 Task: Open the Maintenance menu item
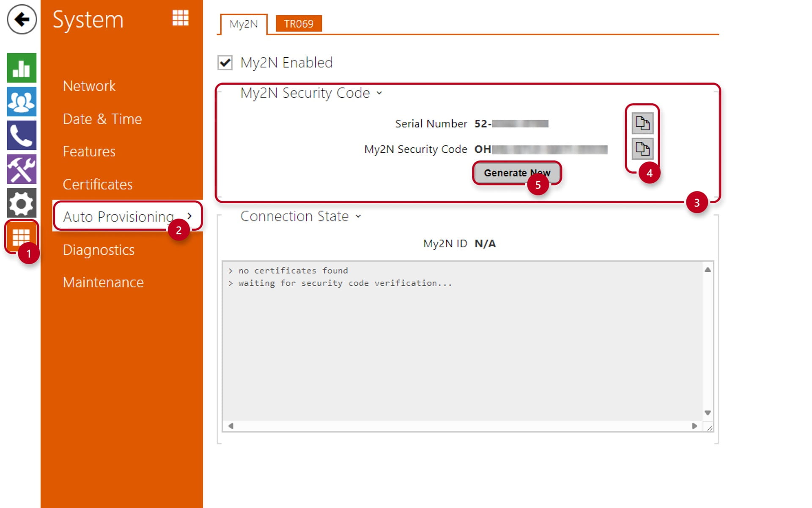103,282
